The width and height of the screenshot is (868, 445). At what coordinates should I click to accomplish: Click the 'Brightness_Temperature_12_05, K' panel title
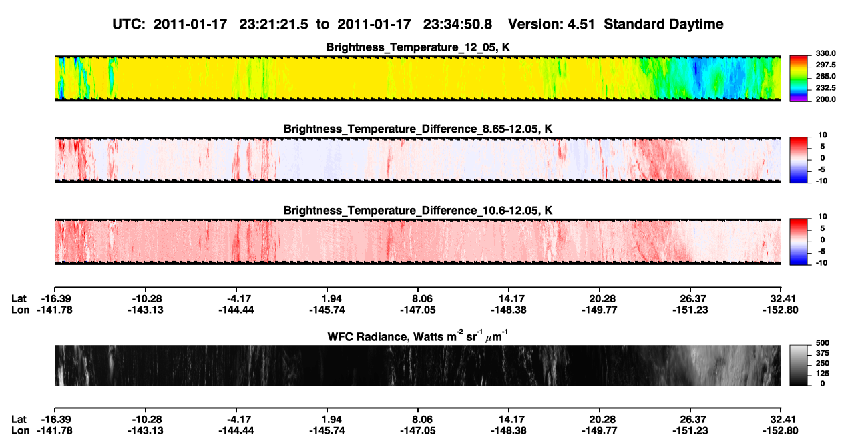(418, 47)
